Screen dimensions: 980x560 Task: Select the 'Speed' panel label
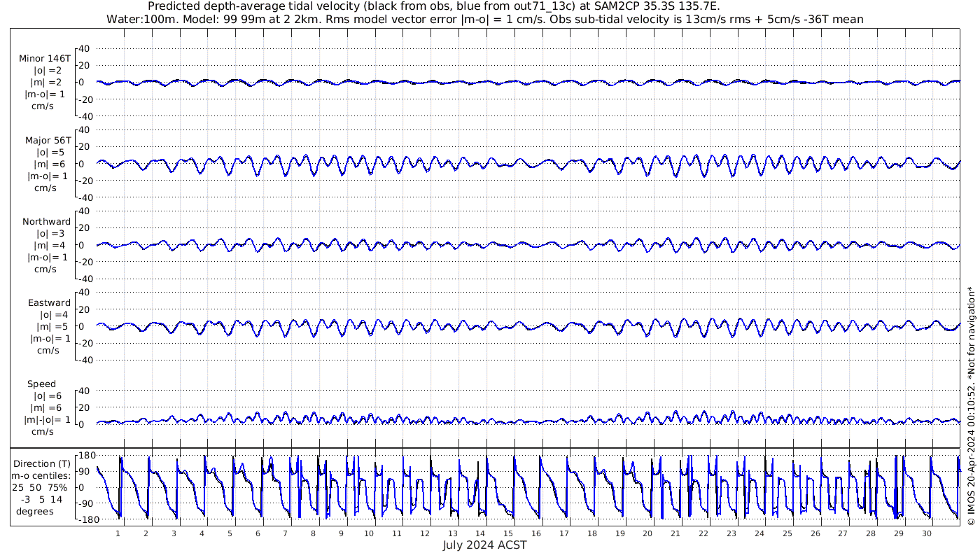(x=41, y=384)
